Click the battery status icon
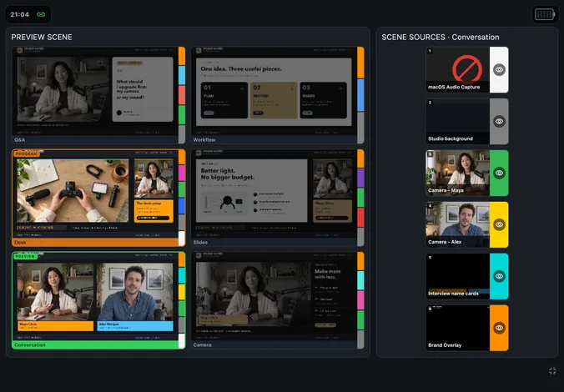564x392 pixels. 545,14
